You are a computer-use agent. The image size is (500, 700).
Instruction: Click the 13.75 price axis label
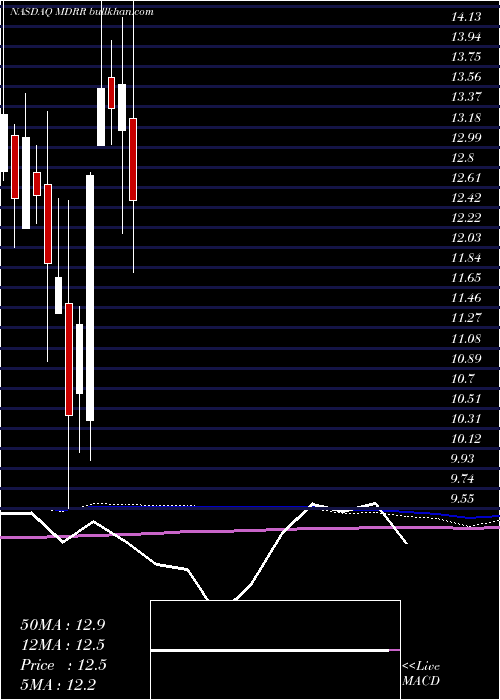point(466,57)
